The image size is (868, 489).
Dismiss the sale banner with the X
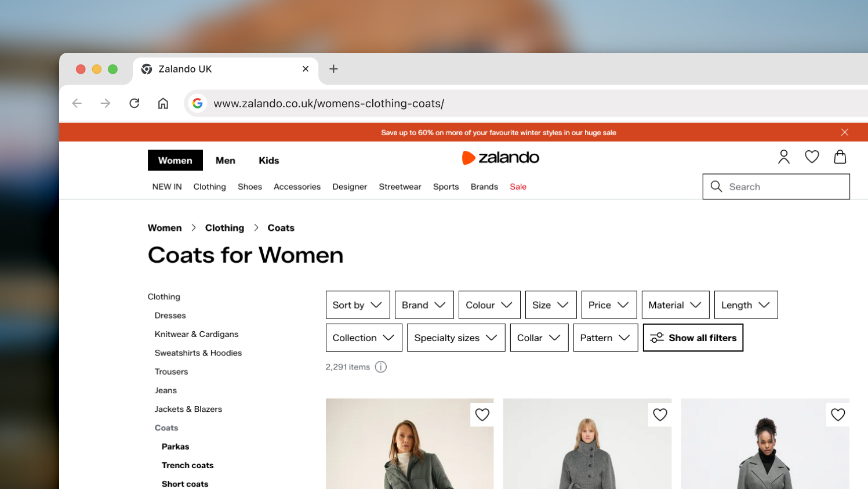pyautogui.click(x=845, y=132)
